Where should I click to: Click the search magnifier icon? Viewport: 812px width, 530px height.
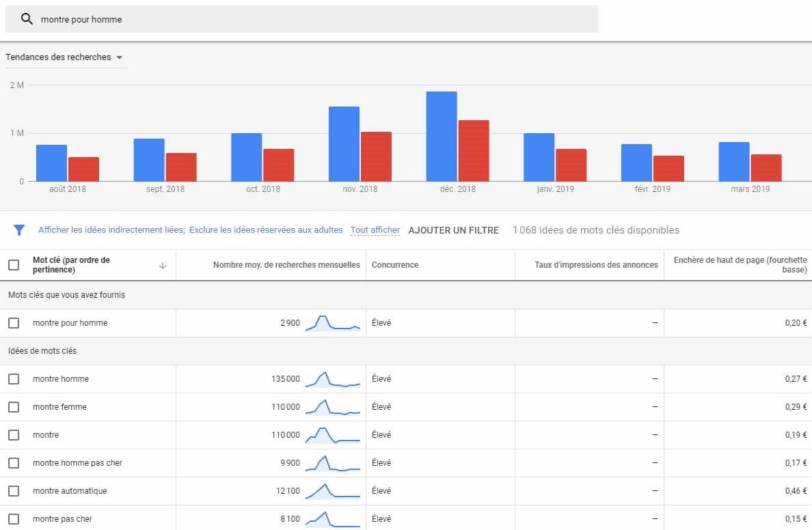[27, 19]
